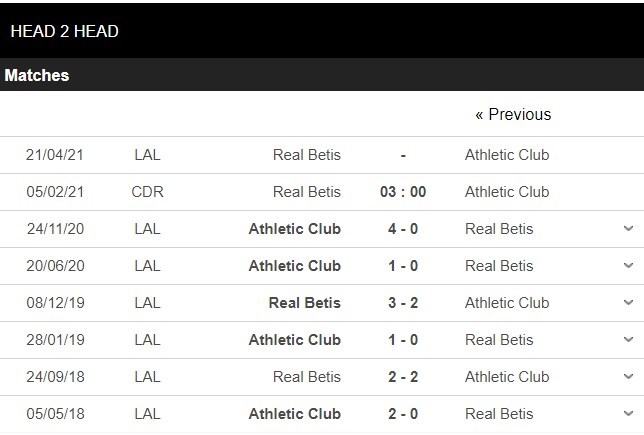Select the 3 - 2 score on 08/12/19
This screenshot has width=644, height=435.
tap(403, 303)
